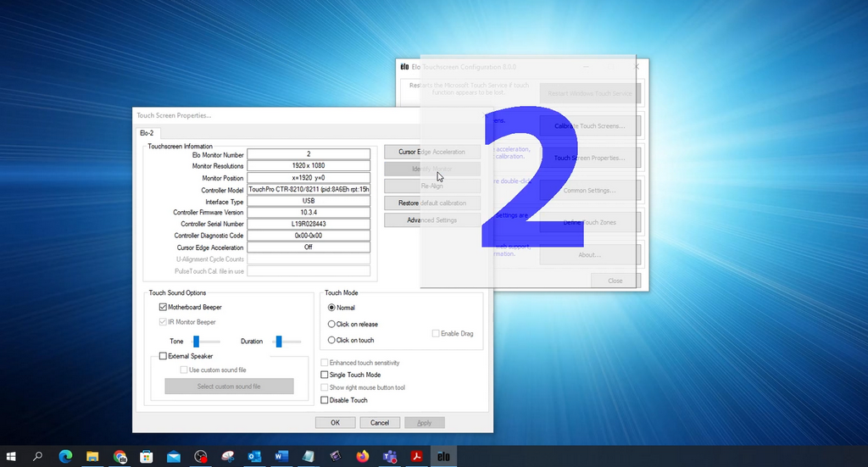
Task: Toggle the Motherboard Beeper checkbox
Action: tap(163, 307)
